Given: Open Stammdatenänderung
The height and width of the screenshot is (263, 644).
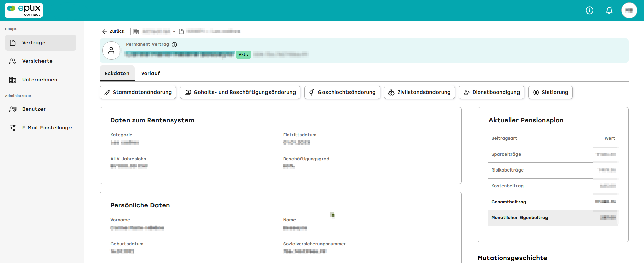Looking at the screenshot, I should pyautogui.click(x=138, y=93).
